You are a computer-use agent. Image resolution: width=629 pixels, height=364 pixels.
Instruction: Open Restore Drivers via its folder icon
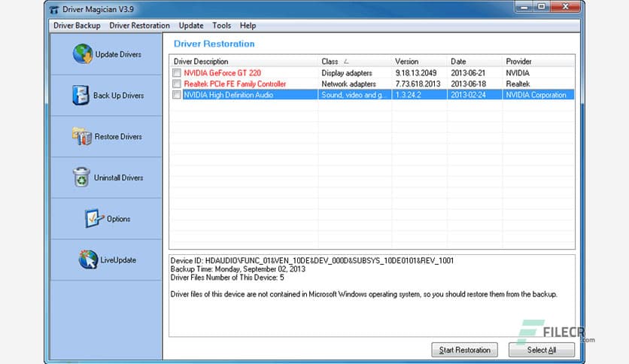coord(81,136)
